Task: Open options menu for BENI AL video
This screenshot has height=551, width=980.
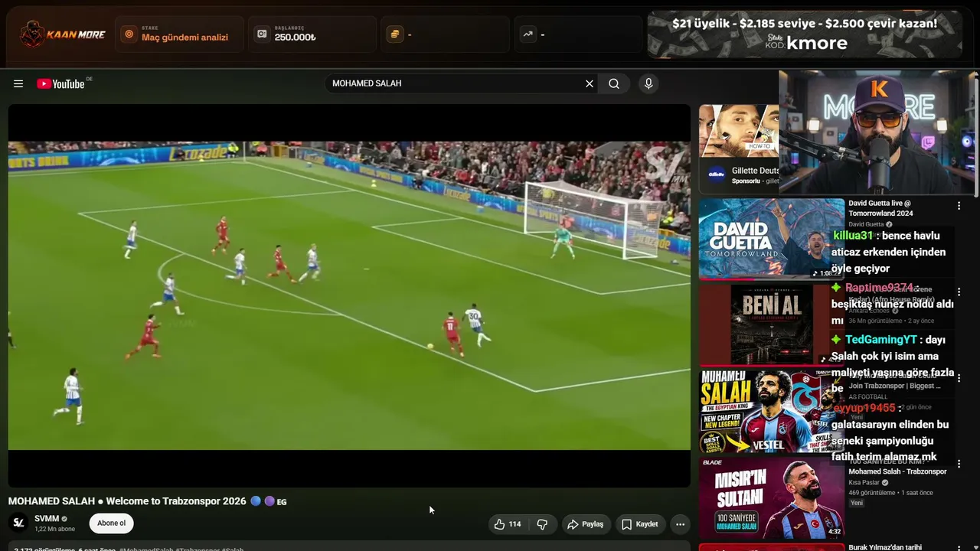Action: click(x=959, y=292)
